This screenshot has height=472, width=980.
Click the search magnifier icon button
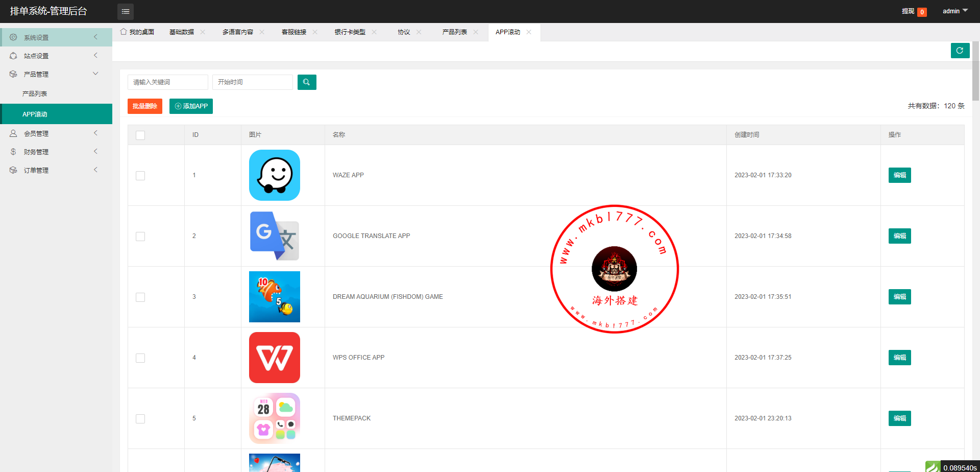tap(307, 82)
